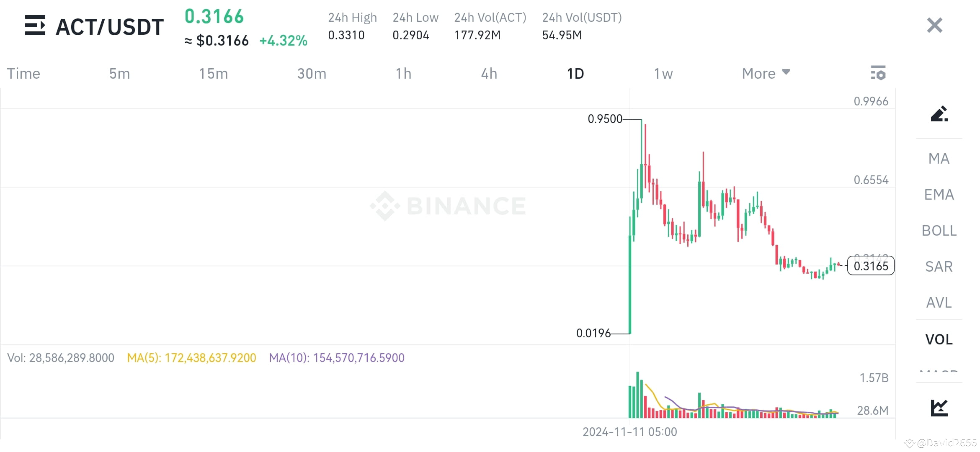Screen dimensions: 980x452
Task: Enable the AVL indicator
Action: (939, 303)
